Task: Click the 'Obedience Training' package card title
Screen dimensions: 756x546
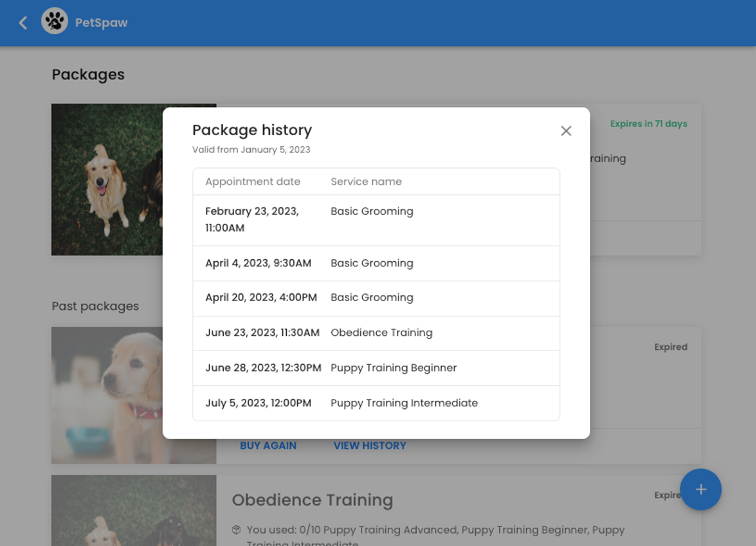Action: click(312, 500)
